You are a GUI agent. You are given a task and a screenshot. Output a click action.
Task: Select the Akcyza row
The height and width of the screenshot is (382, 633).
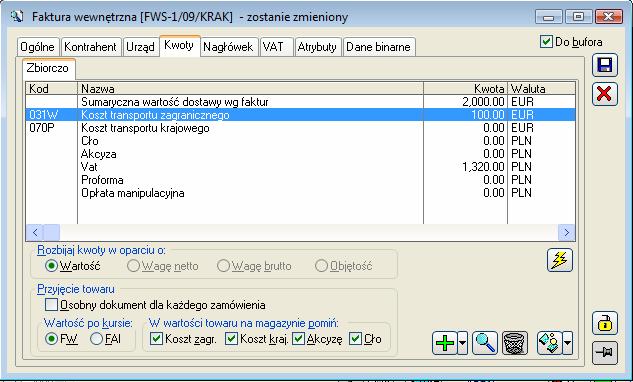[300, 154]
